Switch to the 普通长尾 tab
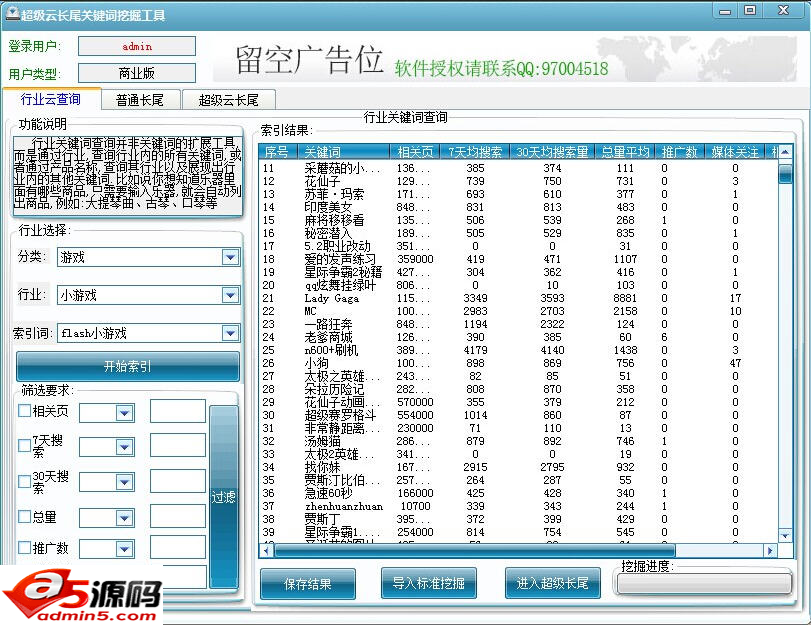This screenshot has width=811, height=625. (140, 100)
